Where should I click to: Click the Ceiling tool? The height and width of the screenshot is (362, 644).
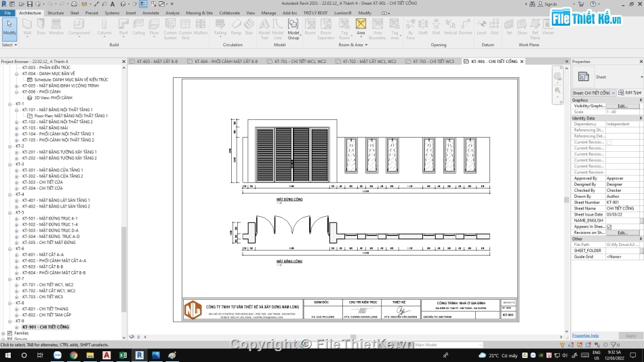tap(138, 28)
